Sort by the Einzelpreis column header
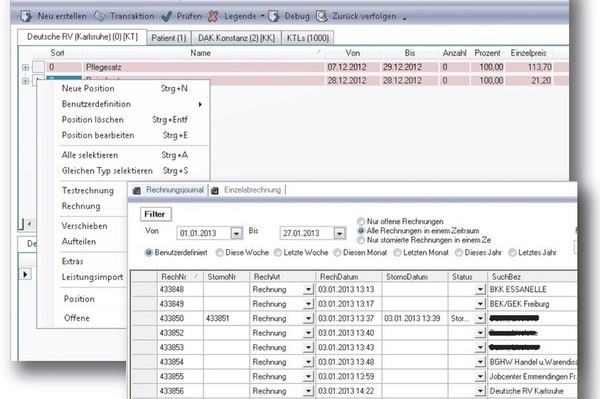This screenshot has width=600, height=399. 528,53
